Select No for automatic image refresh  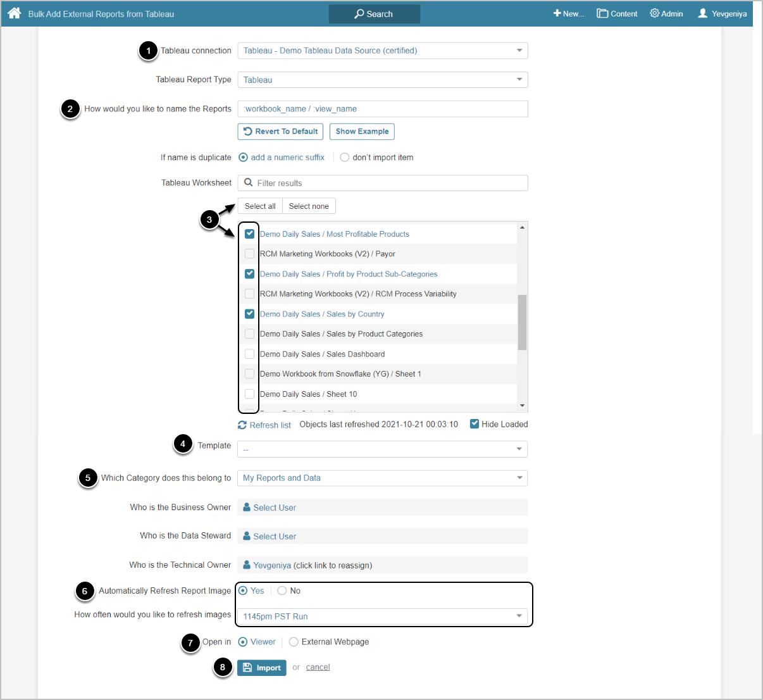[x=282, y=591]
